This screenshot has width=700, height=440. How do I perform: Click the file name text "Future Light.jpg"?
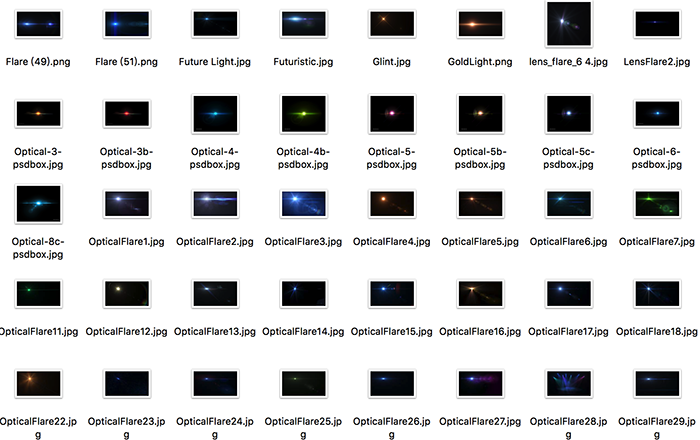(x=215, y=62)
